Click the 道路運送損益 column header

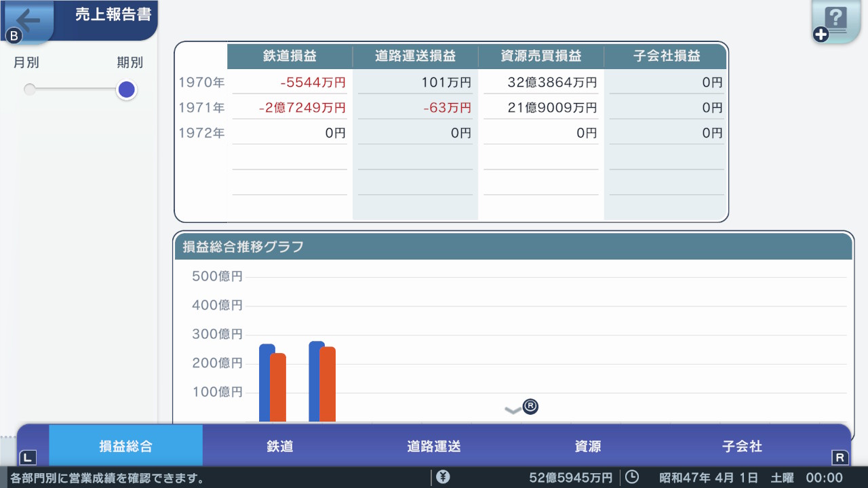[x=415, y=57]
